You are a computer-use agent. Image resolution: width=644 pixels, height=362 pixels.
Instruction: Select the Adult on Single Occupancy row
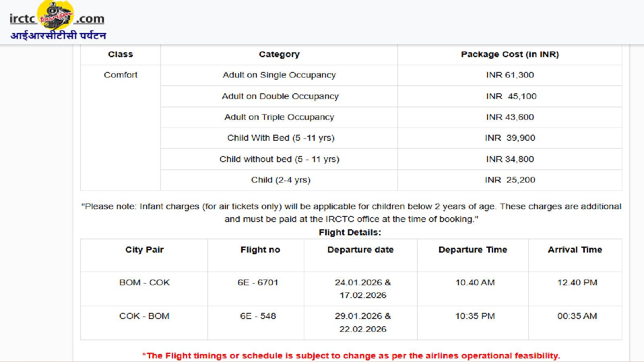pos(279,75)
